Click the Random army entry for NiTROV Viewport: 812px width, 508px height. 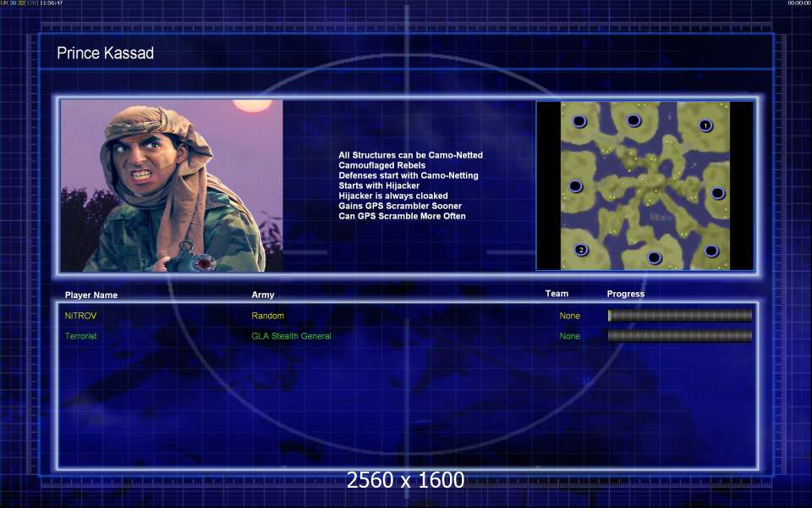[268, 316]
